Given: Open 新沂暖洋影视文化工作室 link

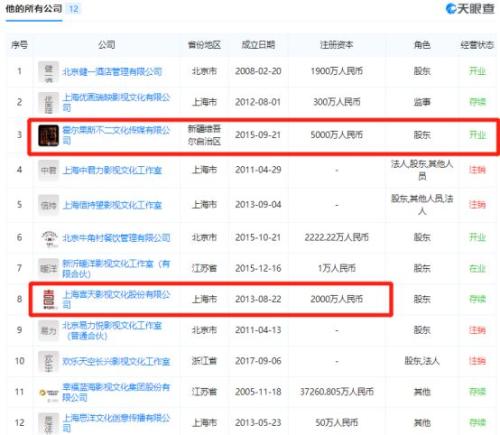Looking at the screenshot, I should click(116, 269).
